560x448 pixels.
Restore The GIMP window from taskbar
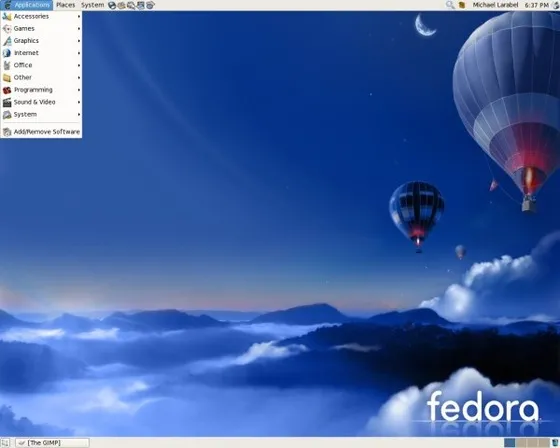coord(52,443)
